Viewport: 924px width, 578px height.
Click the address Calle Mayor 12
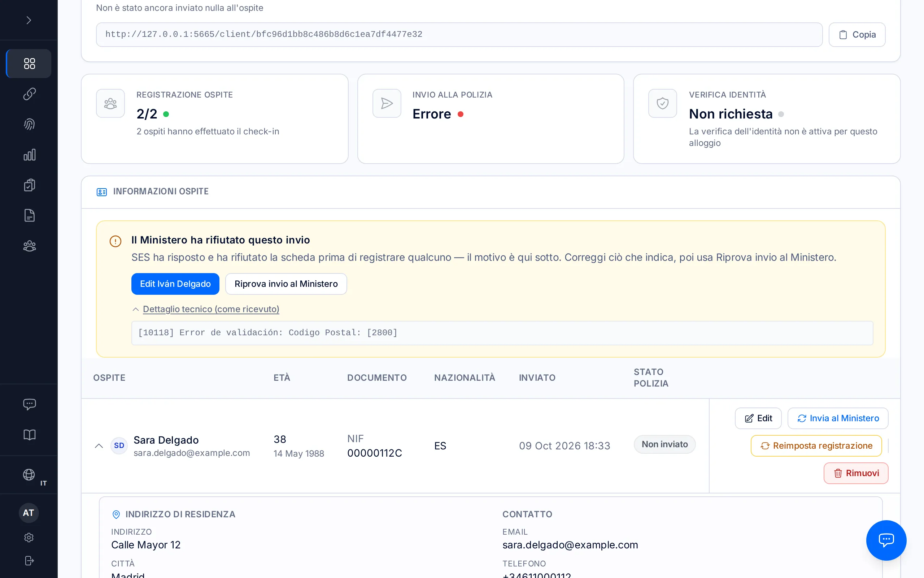coord(146,545)
